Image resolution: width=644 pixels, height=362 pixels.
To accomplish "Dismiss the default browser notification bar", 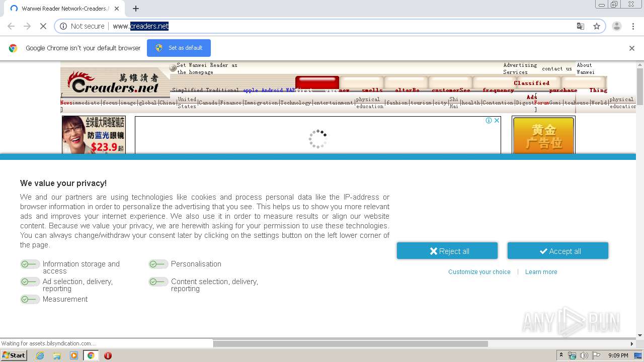I will 632,48.
